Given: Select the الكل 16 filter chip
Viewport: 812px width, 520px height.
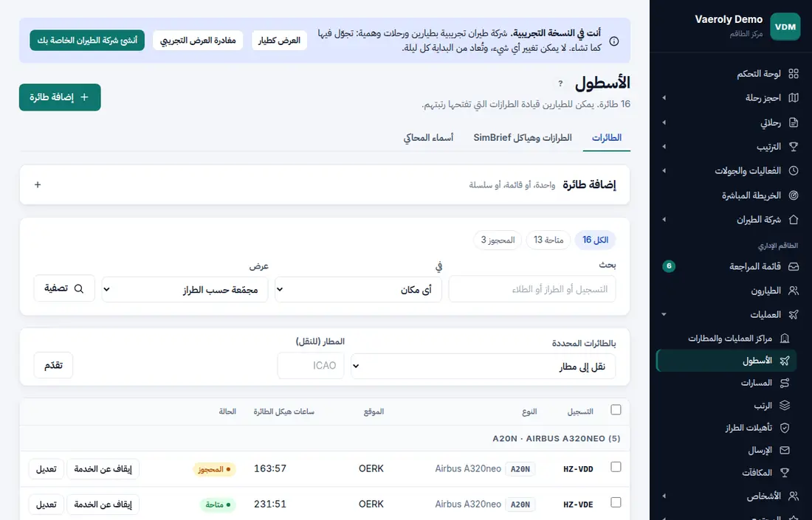Looking at the screenshot, I should pyautogui.click(x=595, y=240).
